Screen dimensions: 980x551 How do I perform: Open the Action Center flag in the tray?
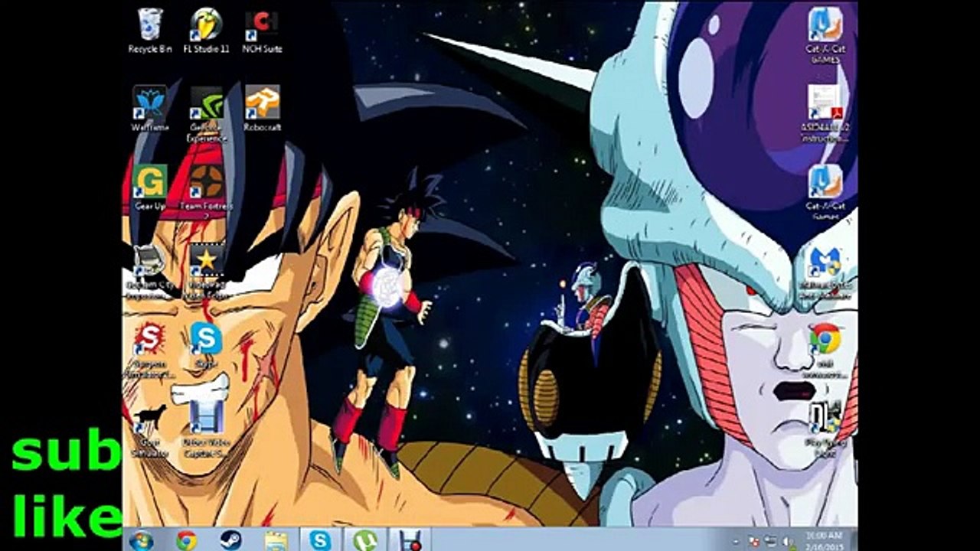click(x=756, y=541)
